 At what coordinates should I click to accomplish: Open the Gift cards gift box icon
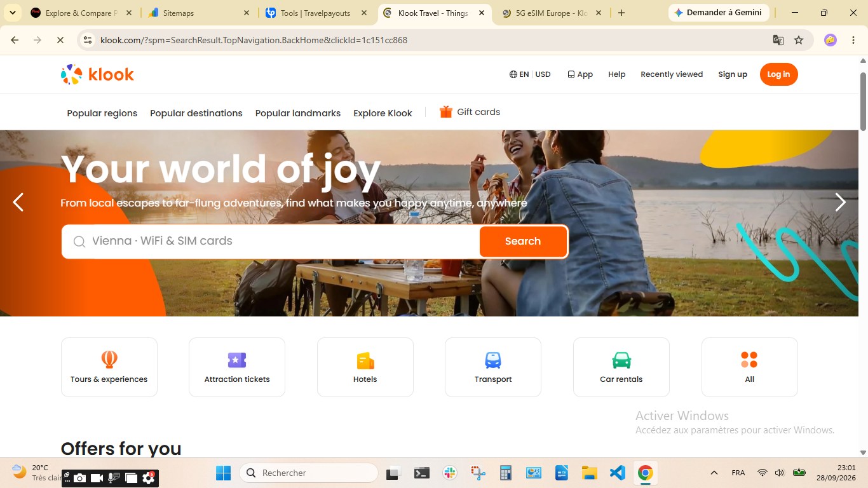point(446,112)
